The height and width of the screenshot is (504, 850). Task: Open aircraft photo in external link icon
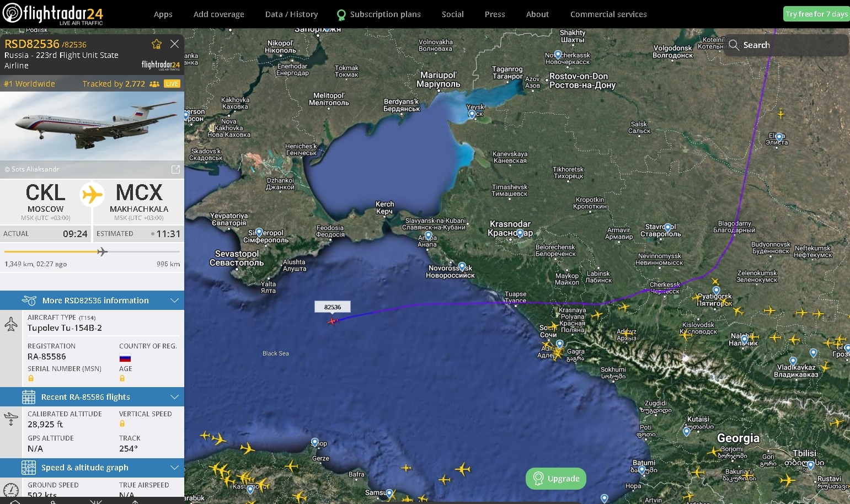[175, 169]
